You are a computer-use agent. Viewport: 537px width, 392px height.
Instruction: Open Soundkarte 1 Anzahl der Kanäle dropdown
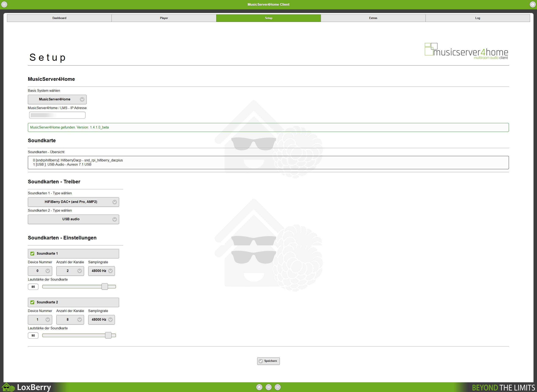point(70,271)
